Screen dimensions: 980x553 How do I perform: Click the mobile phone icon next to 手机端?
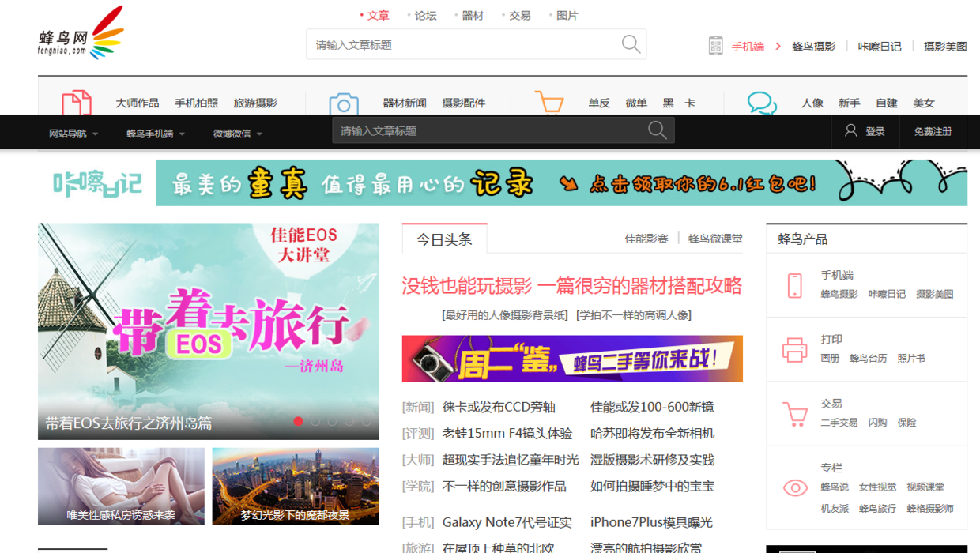(x=716, y=46)
